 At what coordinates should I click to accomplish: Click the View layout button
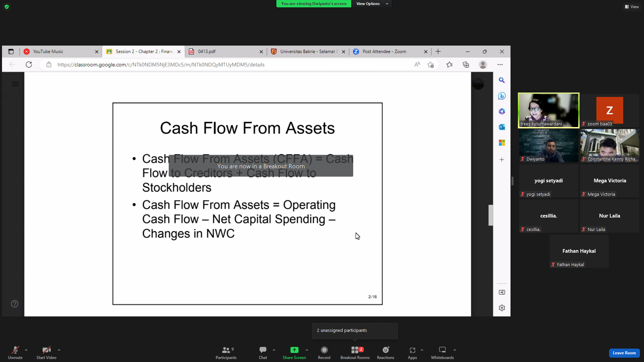(632, 7)
